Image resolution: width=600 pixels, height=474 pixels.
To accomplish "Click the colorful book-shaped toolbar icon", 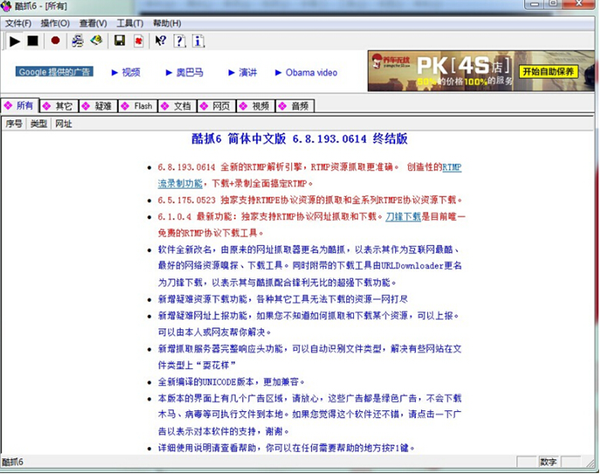I will tap(96, 40).
